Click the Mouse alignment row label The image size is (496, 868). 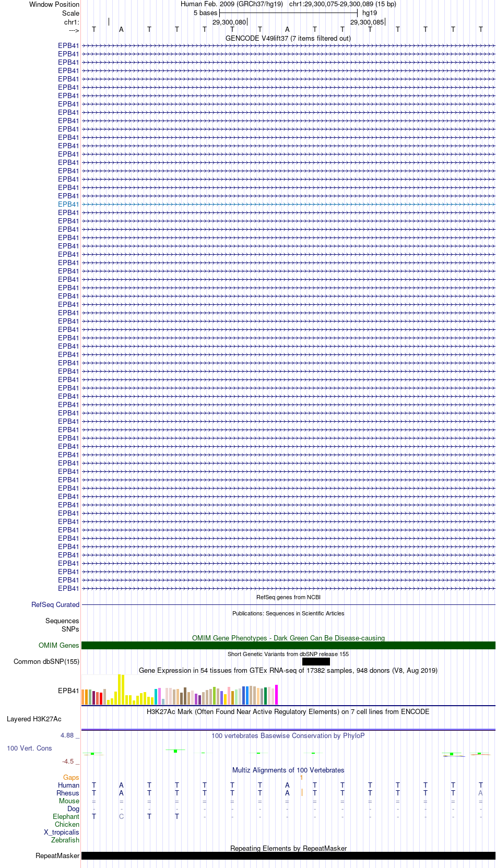(x=69, y=801)
